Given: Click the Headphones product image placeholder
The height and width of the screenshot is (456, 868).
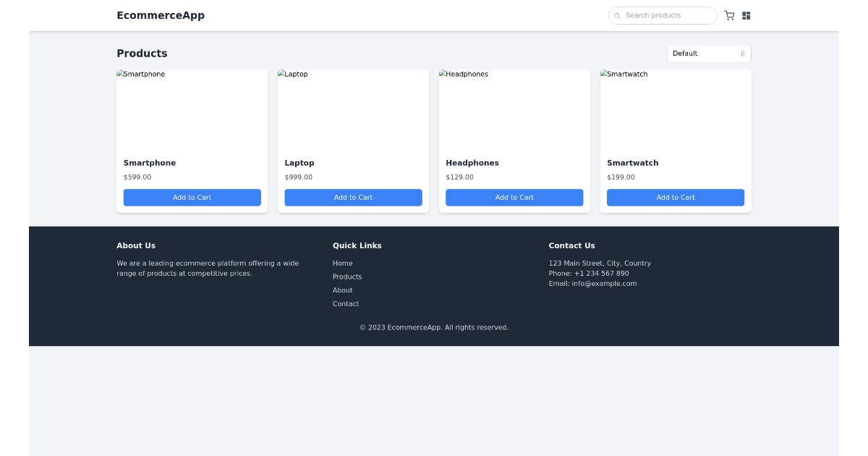Looking at the screenshot, I should [514, 109].
